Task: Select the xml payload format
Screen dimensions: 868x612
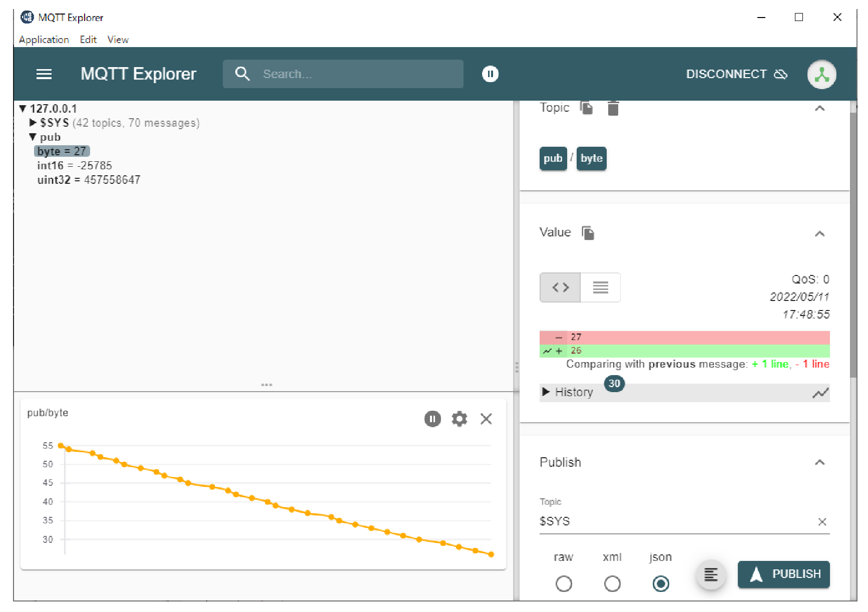Action: (x=612, y=583)
